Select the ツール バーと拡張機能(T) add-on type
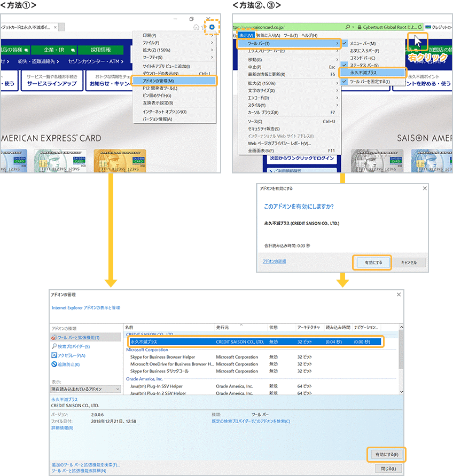Image resolution: width=453 pixels, height=476 pixels. [86, 337]
